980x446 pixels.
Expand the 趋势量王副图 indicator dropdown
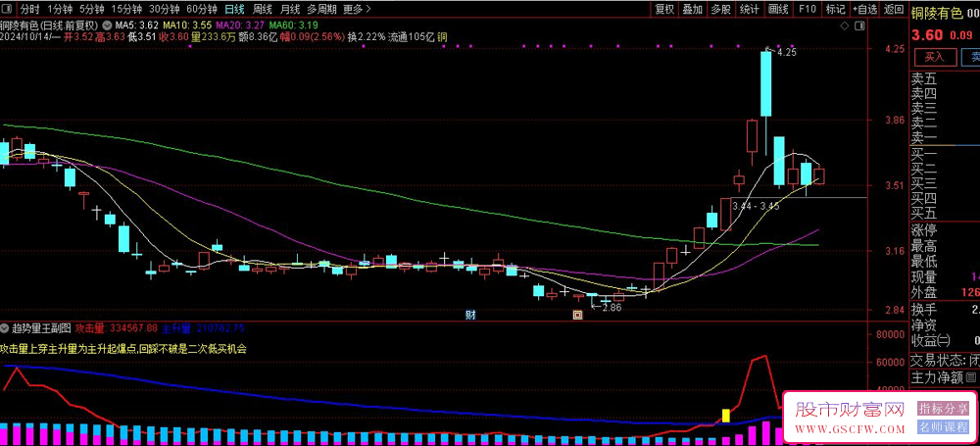[5, 327]
